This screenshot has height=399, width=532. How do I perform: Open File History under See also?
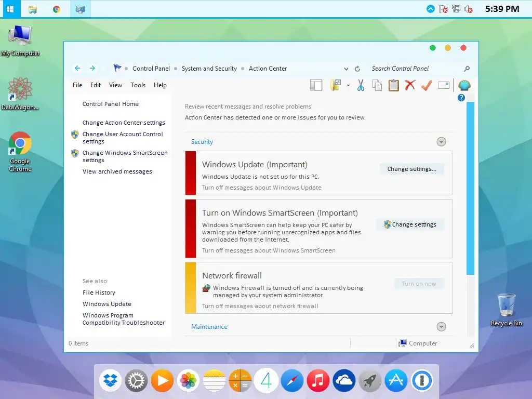(x=99, y=292)
